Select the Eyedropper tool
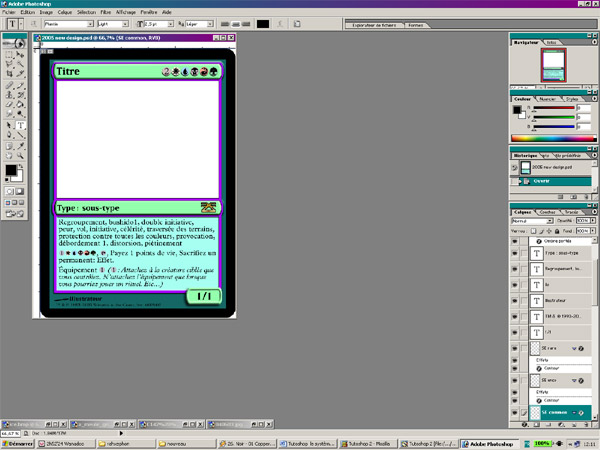The width and height of the screenshot is (600, 450). pos(20,146)
